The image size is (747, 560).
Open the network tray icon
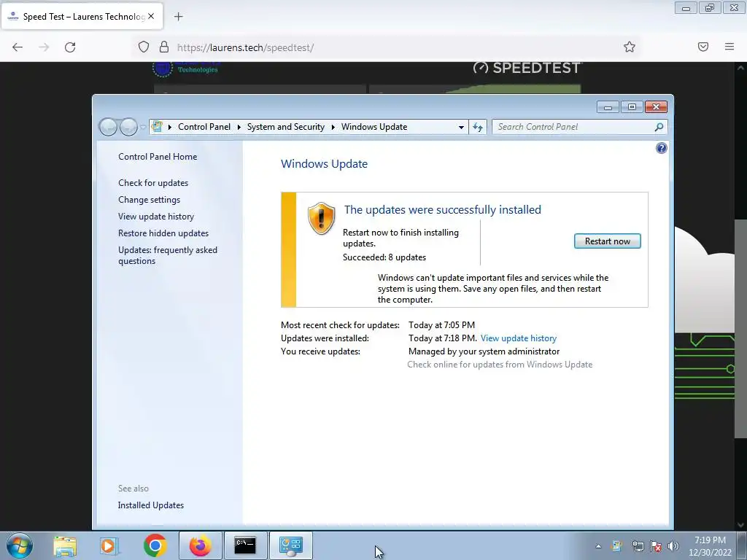638,546
